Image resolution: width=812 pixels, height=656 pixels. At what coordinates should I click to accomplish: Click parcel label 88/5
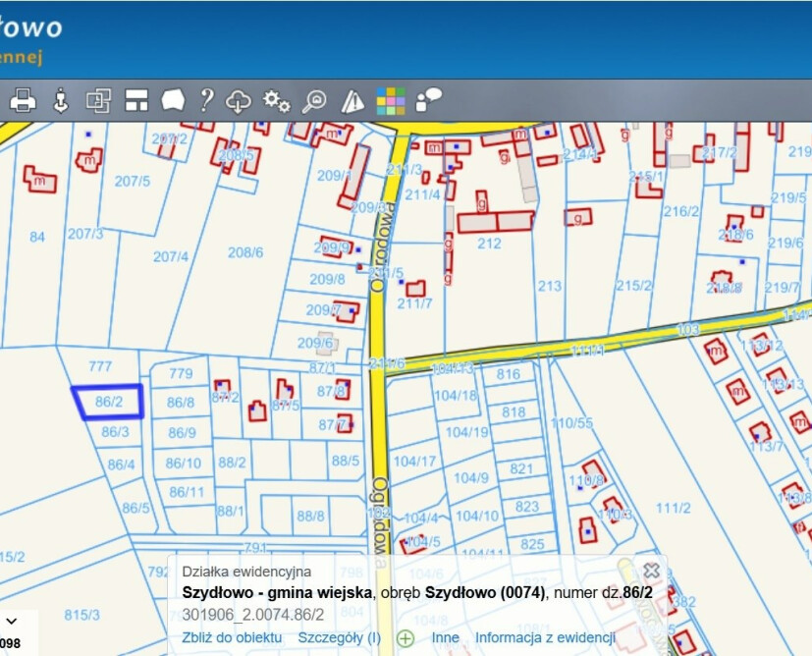[346, 461]
